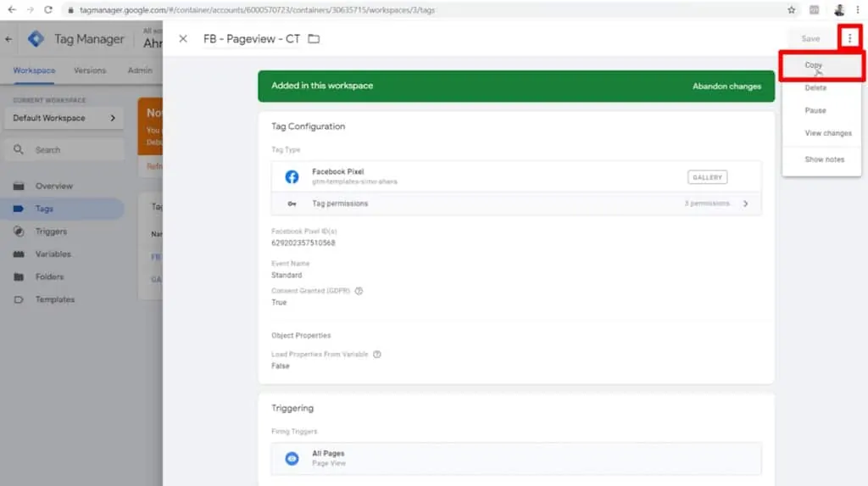Screen dimensions: 868x486
Task: Click the tag name FB - Pageview - CT
Action: coord(252,39)
